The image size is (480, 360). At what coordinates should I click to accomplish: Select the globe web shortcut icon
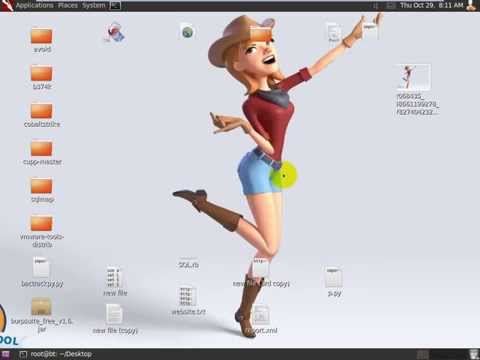coord(187,32)
